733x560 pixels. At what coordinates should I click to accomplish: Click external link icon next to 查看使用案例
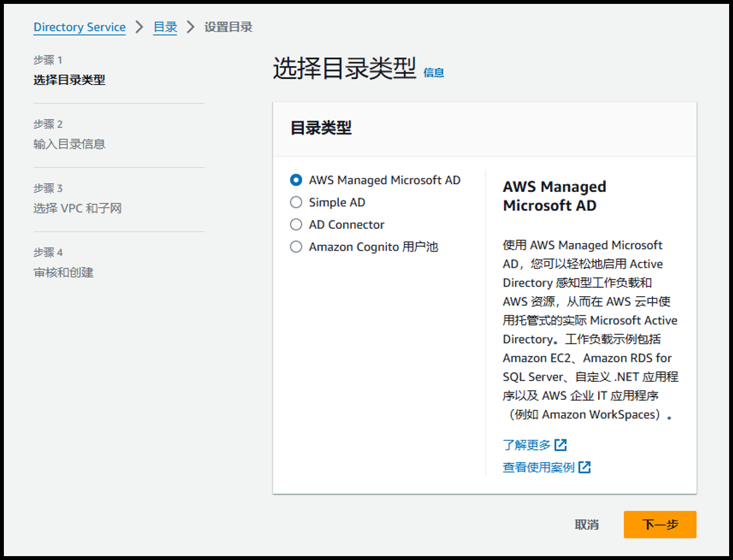585,467
